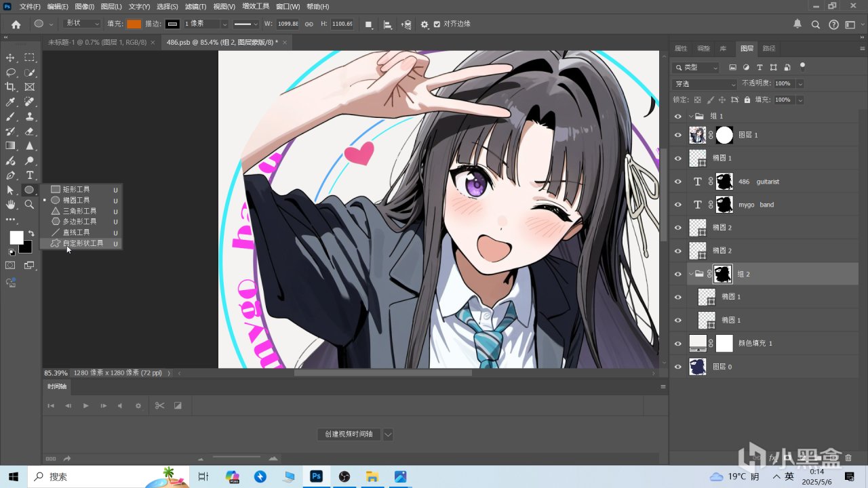
Task: Click the Windows Start button
Action: (x=14, y=476)
